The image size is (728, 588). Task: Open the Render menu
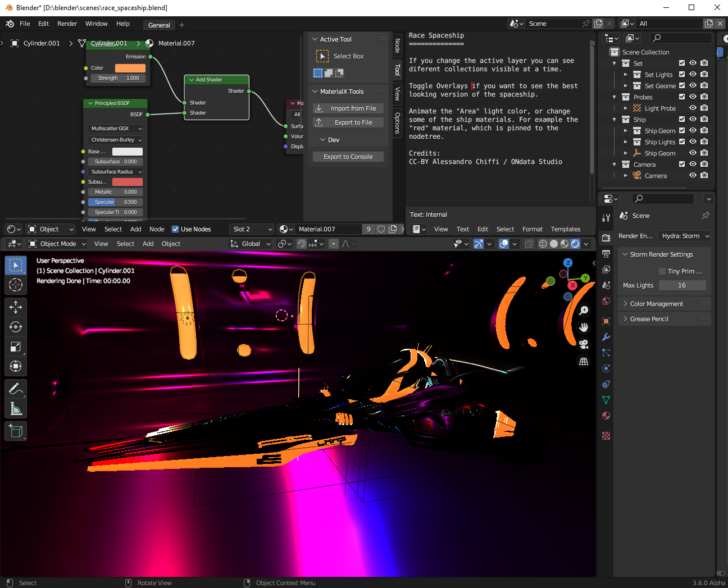point(67,24)
